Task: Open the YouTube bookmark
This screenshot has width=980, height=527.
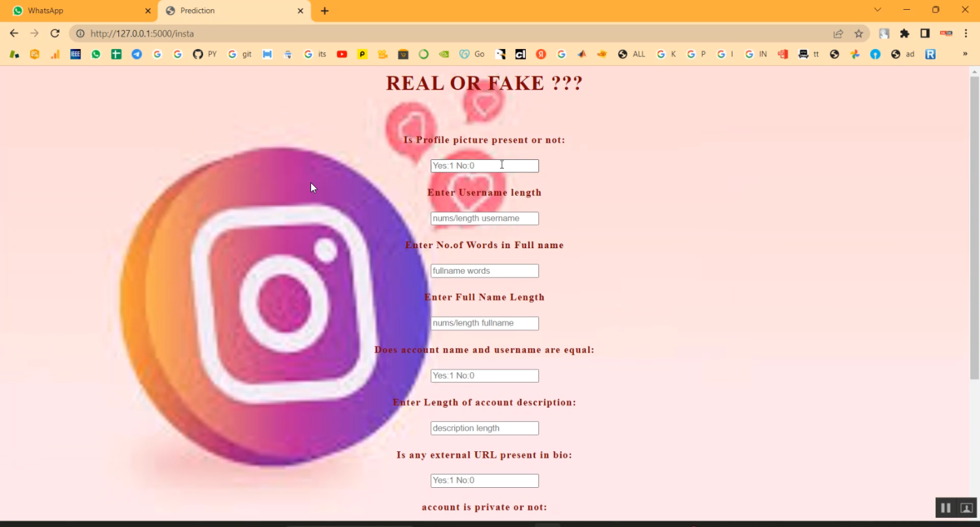Action: click(342, 54)
